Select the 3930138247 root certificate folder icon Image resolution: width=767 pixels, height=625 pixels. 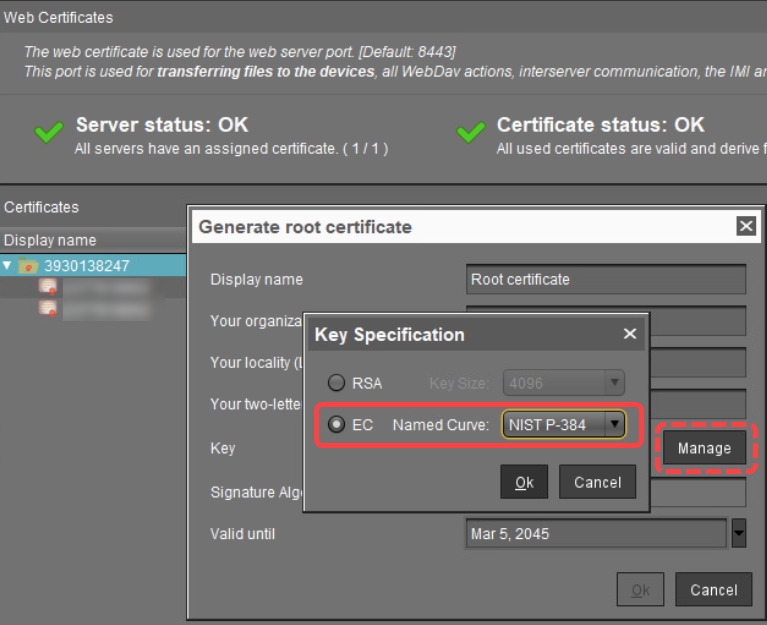tap(28, 266)
